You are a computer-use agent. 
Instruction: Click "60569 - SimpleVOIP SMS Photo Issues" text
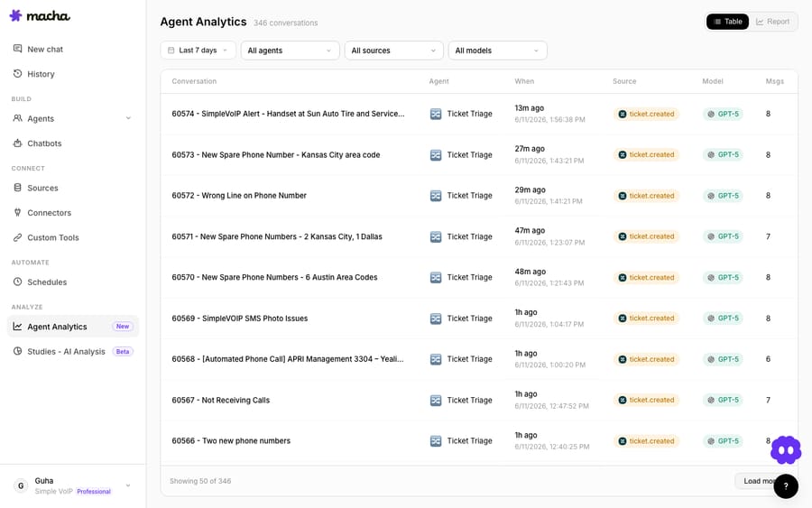pyautogui.click(x=240, y=319)
